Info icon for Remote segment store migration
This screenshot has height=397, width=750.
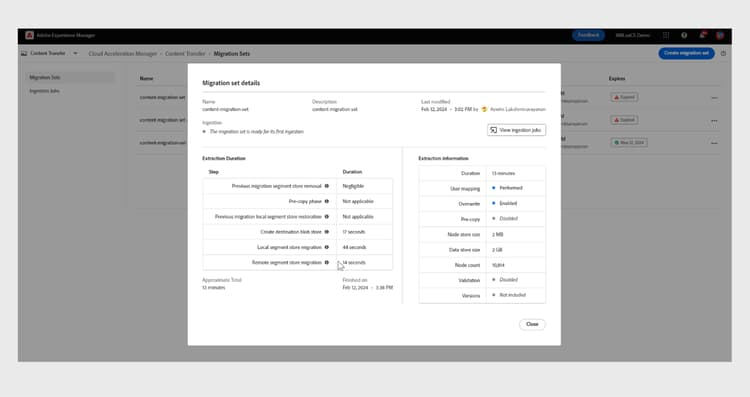click(327, 263)
